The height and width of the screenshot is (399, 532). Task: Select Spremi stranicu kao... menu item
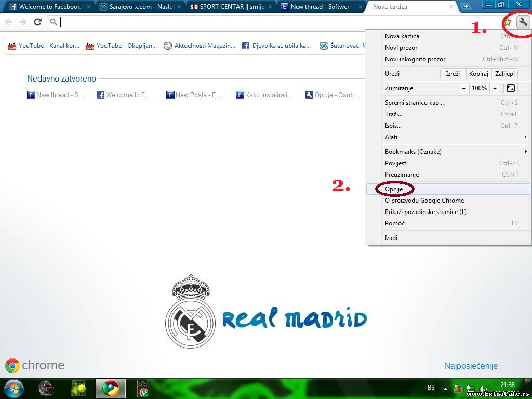pos(448,103)
